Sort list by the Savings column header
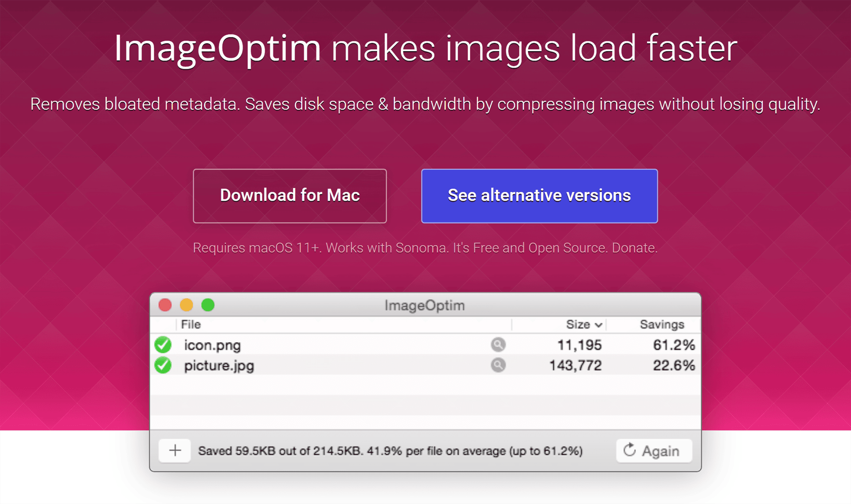Screen dimensions: 851x504 (x=662, y=324)
